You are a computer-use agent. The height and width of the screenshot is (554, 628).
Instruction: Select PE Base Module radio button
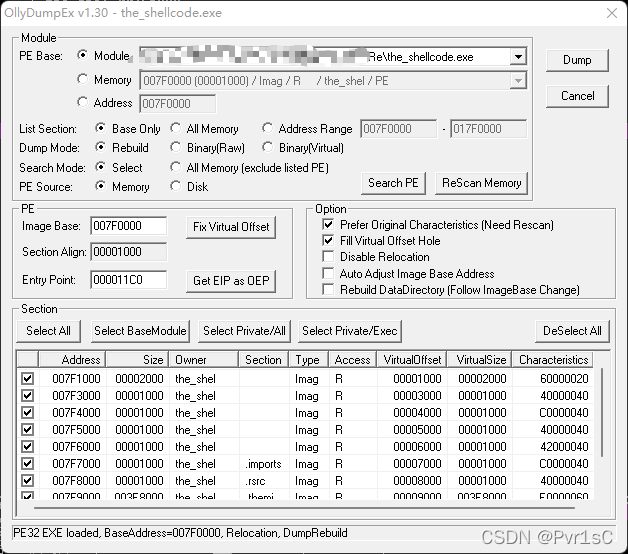[x=83, y=55]
